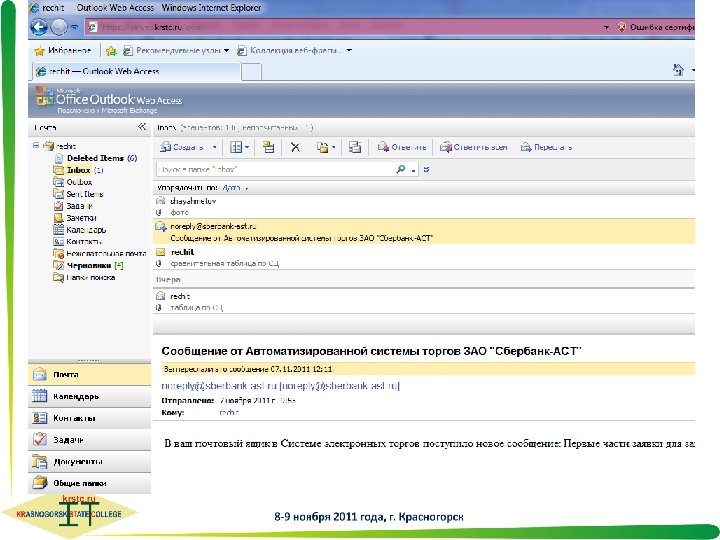The image size is (720, 540).
Task: Open a new blank browser tab
Action: point(251,72)
